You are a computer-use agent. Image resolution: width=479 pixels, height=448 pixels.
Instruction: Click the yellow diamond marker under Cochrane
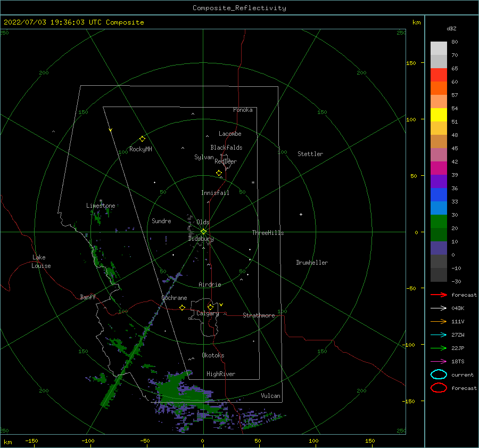click(x=183, y=307)
